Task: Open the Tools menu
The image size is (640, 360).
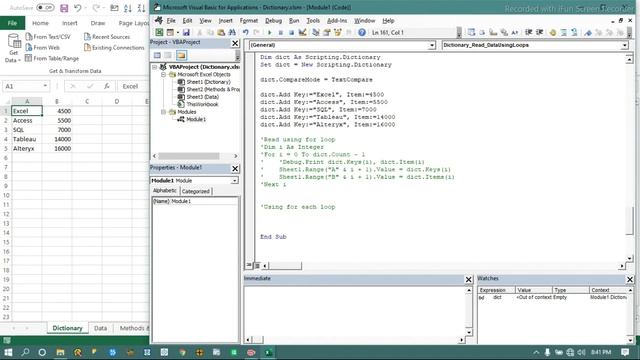Action: pos(313,20)
